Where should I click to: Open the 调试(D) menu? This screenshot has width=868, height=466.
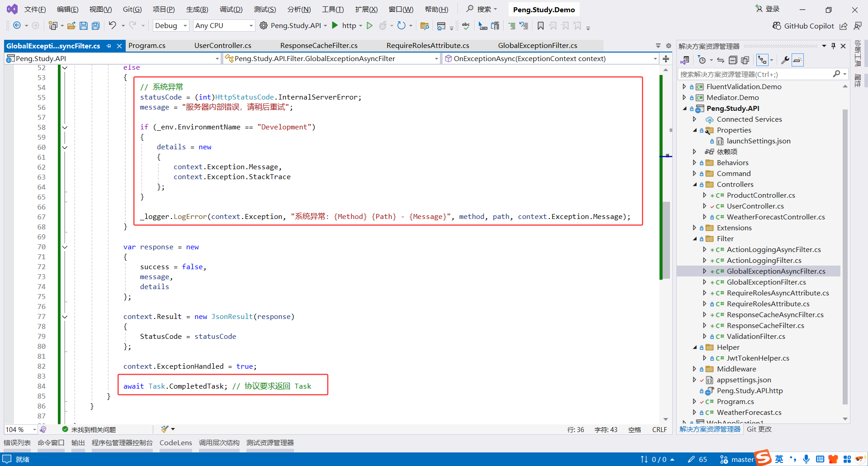pyautogui.click(x=231, y=10)
